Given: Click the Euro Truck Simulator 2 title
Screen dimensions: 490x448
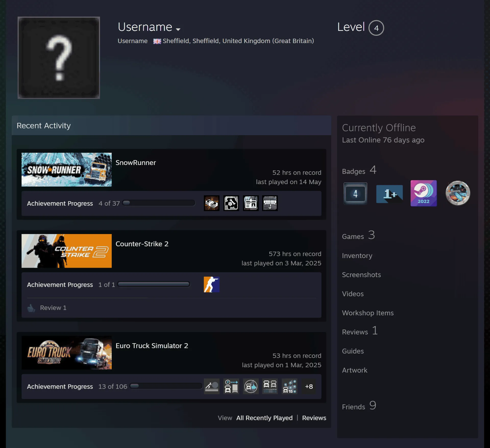Looking at the screenshot, I should point(152,346).
